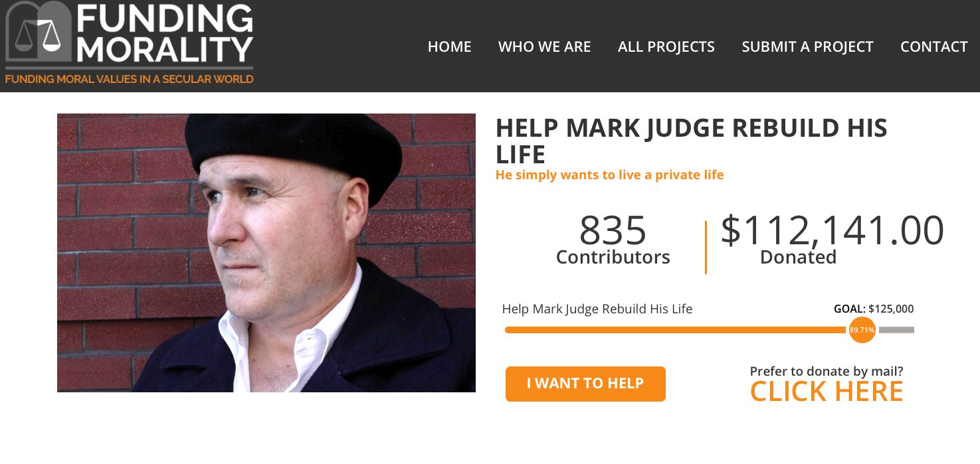The height and width of the screenshot is (464, 980).
Task: Click the 89.71% progress bar marker
Action: tap(862, 330)
